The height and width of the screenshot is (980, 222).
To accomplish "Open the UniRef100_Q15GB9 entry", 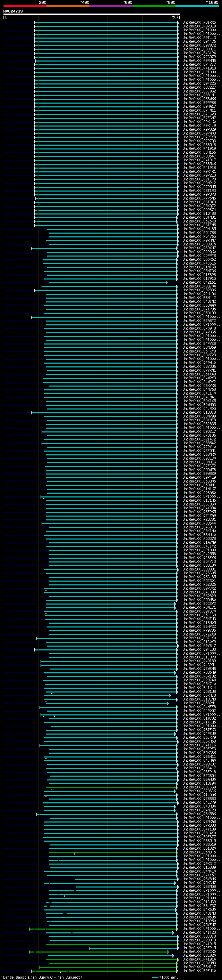I will pyautogui.click(x=199, y=867).
